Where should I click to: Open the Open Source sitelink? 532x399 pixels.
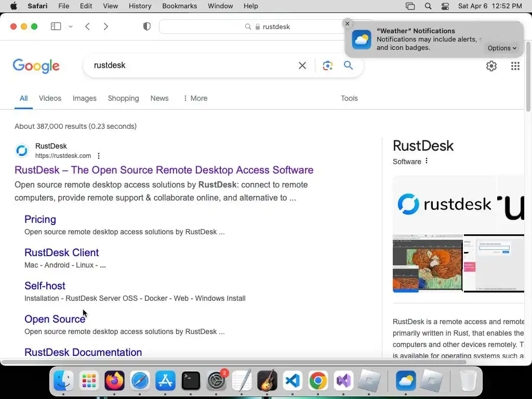coord(55,319)
